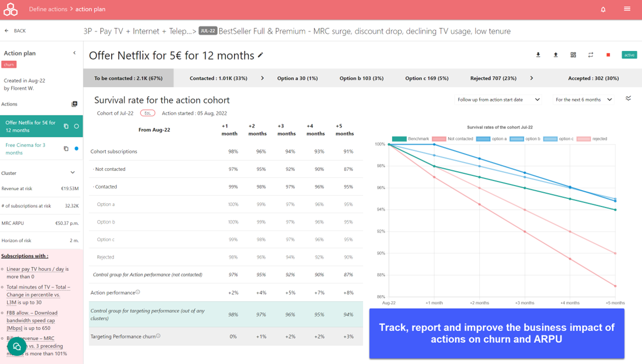Image resolution: width=642 pixels, height=364 pixels.
Task: Open the For the next 6 months dropdown
Action: click(x=583, y=99)
